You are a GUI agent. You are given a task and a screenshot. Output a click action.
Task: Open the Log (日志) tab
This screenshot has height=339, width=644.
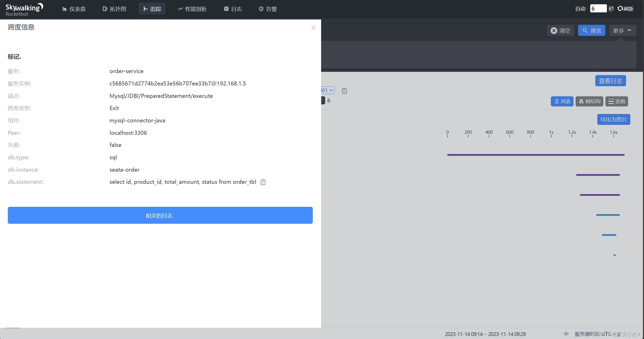233,9
